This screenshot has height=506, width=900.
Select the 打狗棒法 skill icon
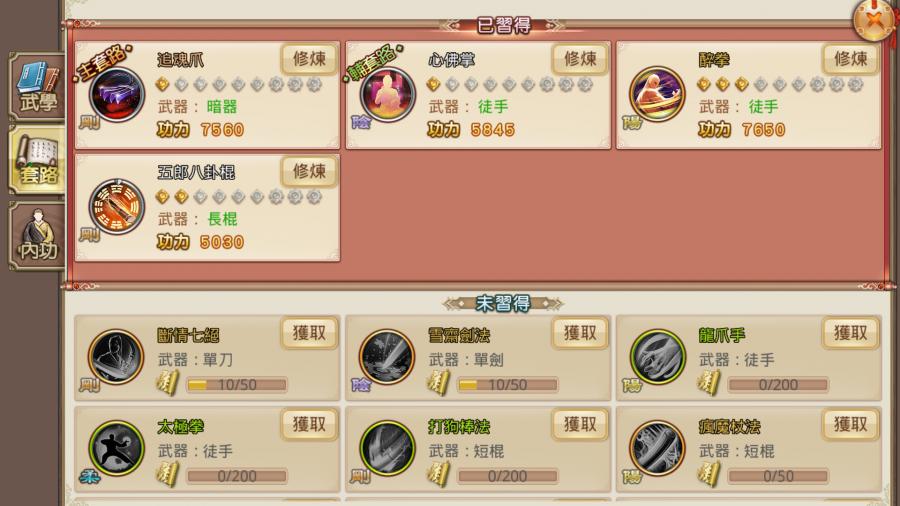click(387, 449)
